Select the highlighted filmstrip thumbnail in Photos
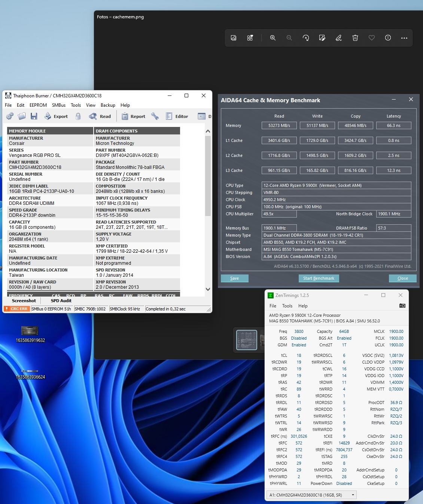 247,340
